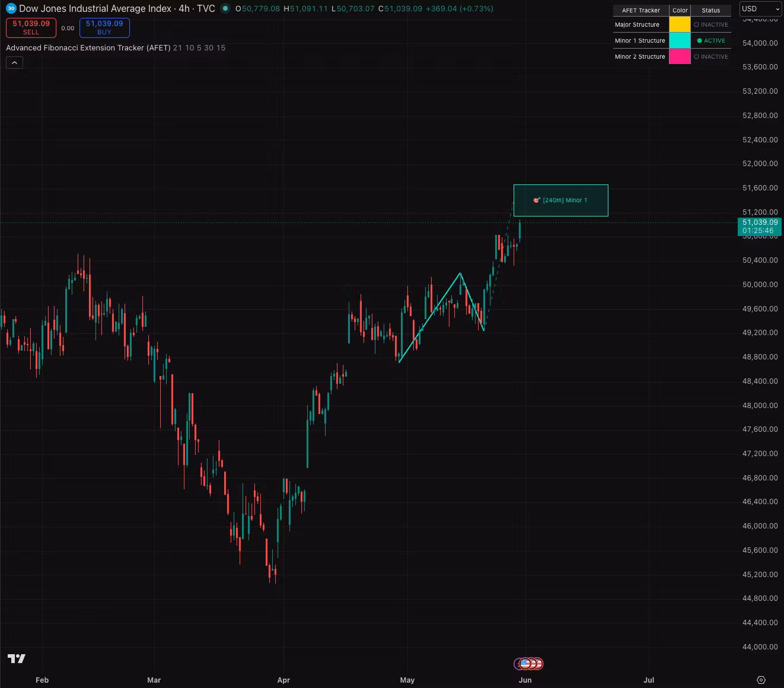Image resolution: width=784 pixels, height=688 pixels.
Task: Click the Feb label on the time axis
Action: coord(42,680)
